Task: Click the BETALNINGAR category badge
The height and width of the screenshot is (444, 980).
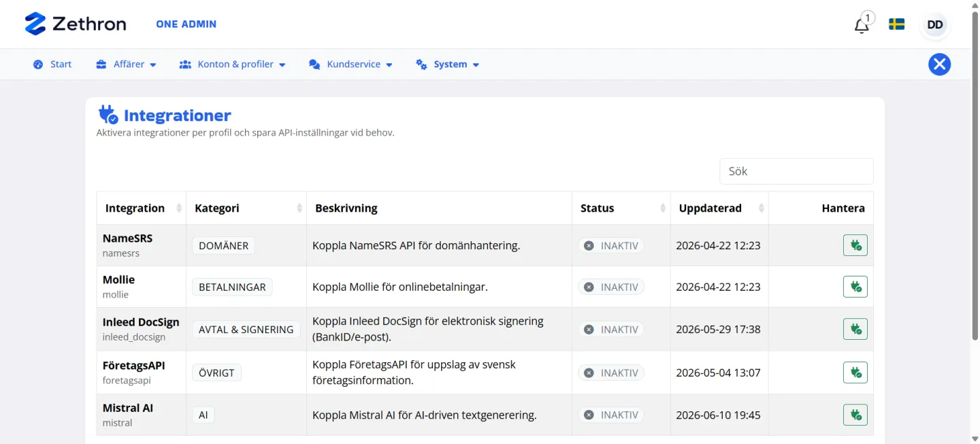Action: click(232, 287)
